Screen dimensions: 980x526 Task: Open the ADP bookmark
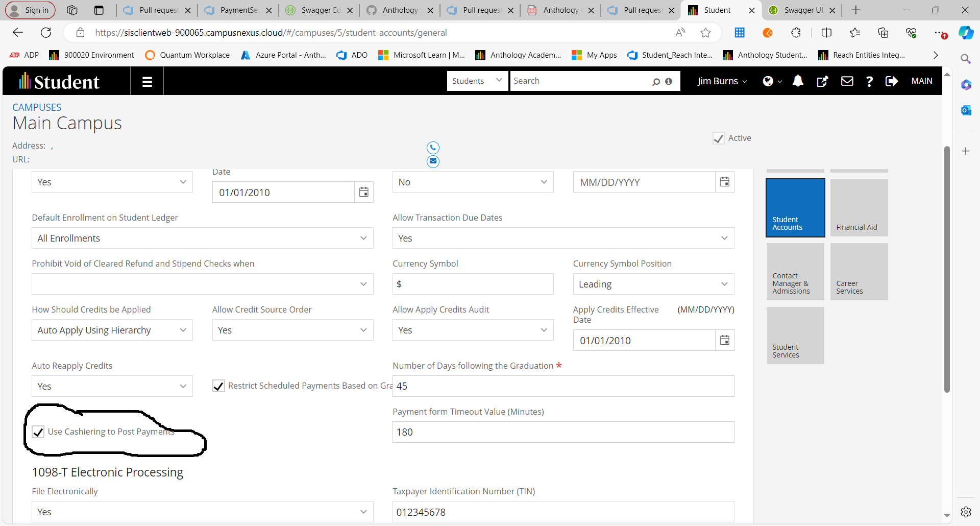pos(24,55)
